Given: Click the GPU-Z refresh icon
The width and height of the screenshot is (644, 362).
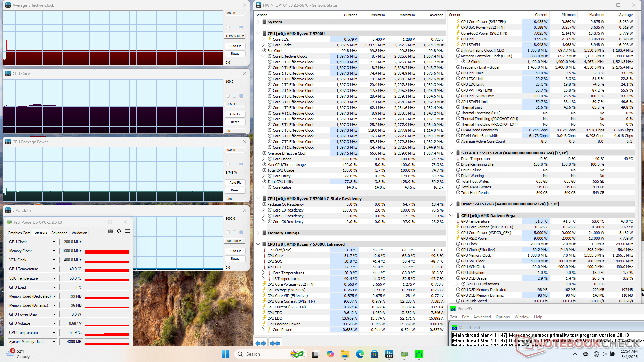Looking at the screenshot, I should [119, 231].
